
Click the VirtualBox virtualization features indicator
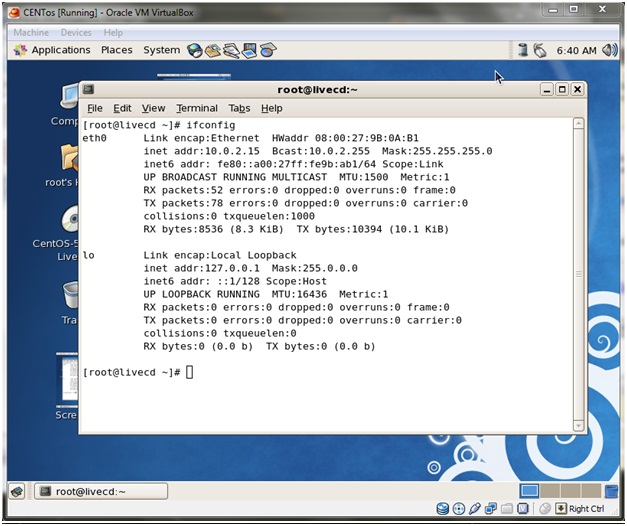click(523, 509)
